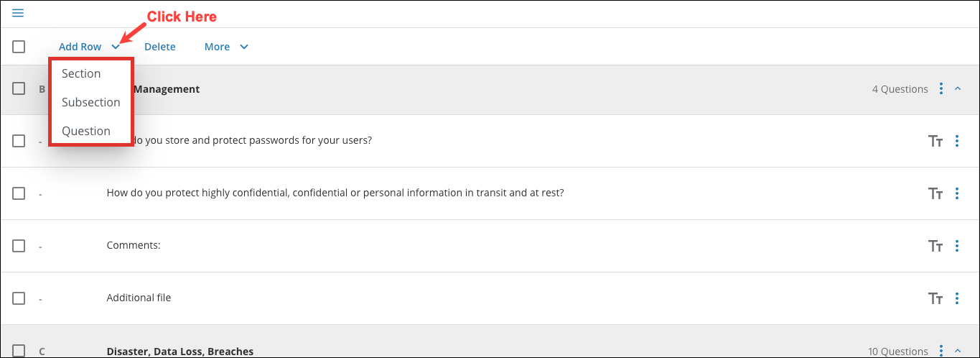Collapse the Management section with 4 questions

(x=958, y=89)
